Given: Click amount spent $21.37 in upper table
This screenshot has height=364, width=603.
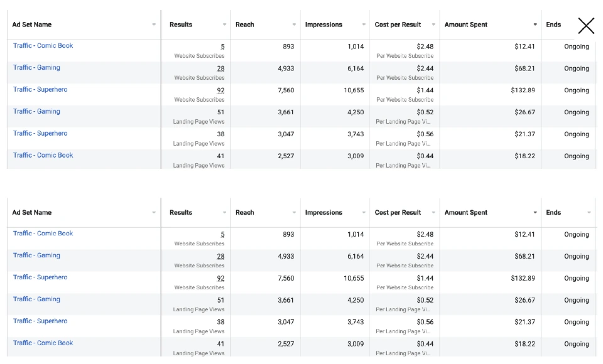Looking at the screenshot, I should point(525,134).
